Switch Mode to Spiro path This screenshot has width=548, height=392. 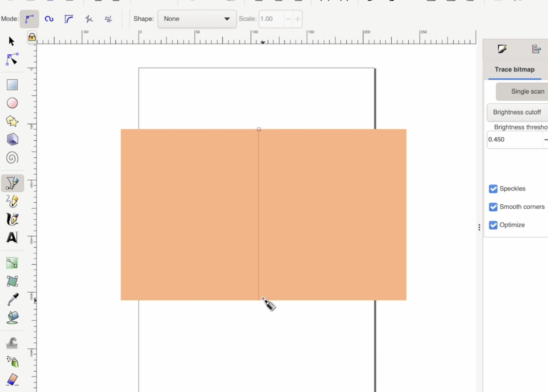click(x=49, y=19)
